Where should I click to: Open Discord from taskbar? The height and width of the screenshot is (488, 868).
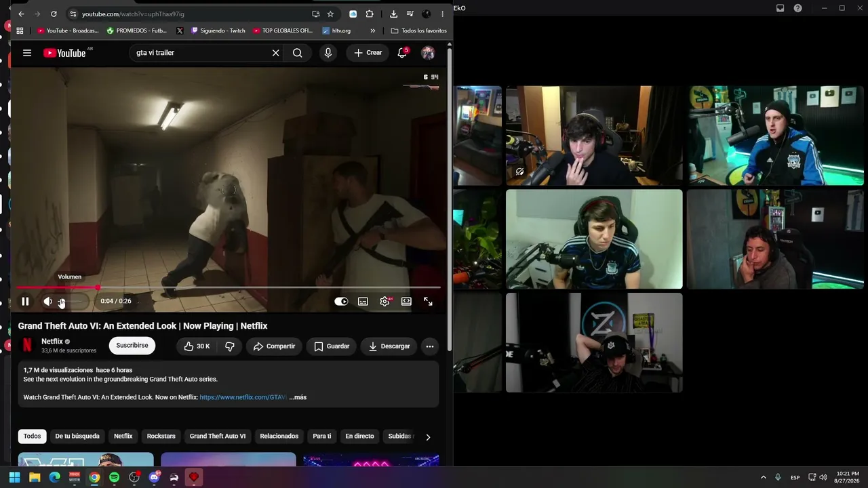pos(154,477)
